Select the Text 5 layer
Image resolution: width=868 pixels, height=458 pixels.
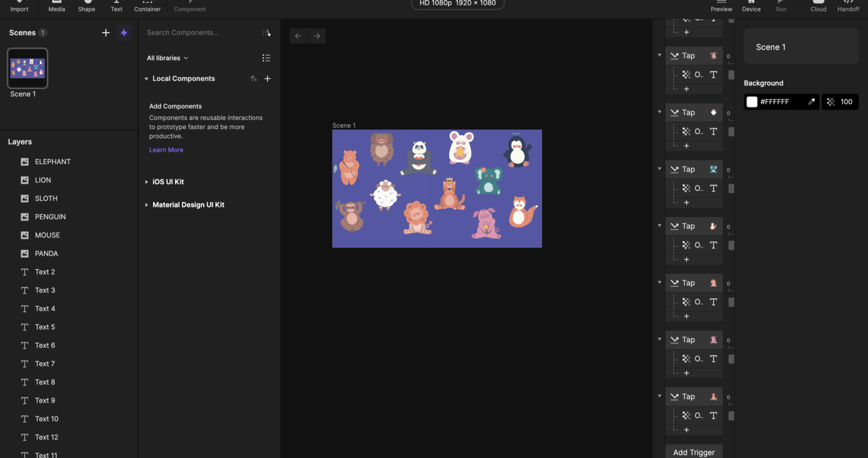[x=45, y=327]
